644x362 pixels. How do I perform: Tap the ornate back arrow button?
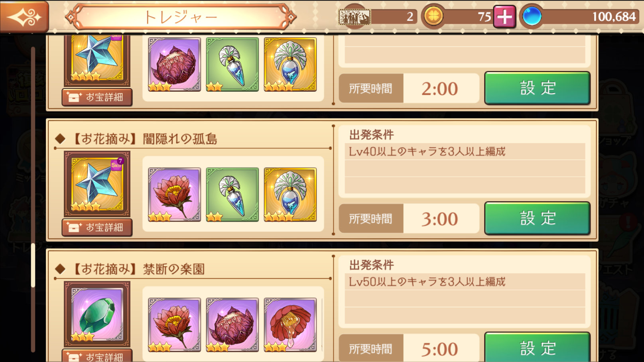coord(24,17)
